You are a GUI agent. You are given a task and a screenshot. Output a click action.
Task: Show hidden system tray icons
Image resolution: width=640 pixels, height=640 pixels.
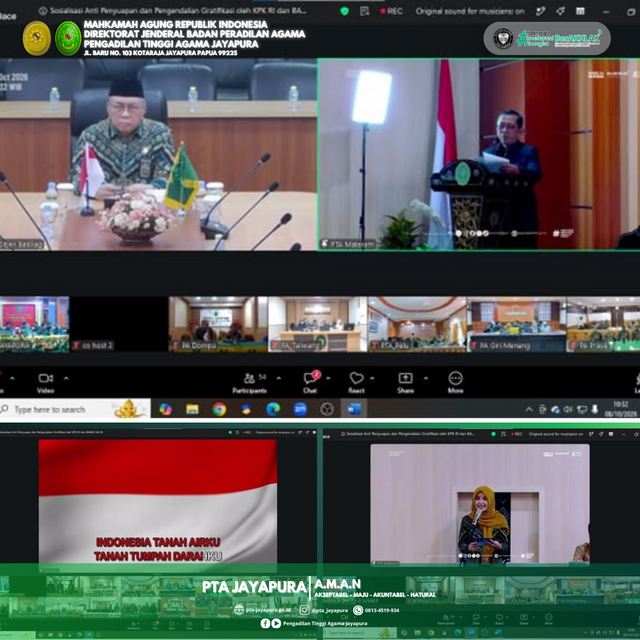click(x=529, y=409)
